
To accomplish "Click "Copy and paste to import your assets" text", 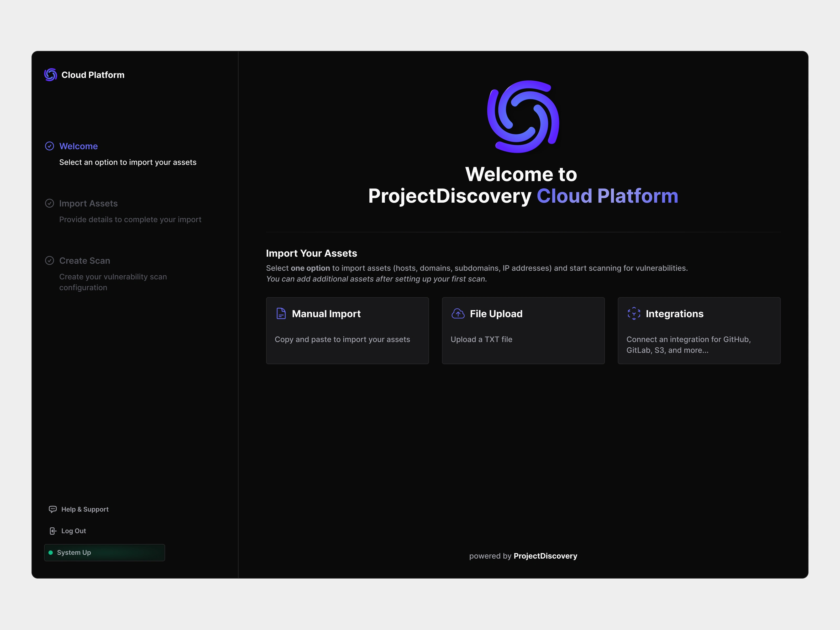I will coord(343,339).
